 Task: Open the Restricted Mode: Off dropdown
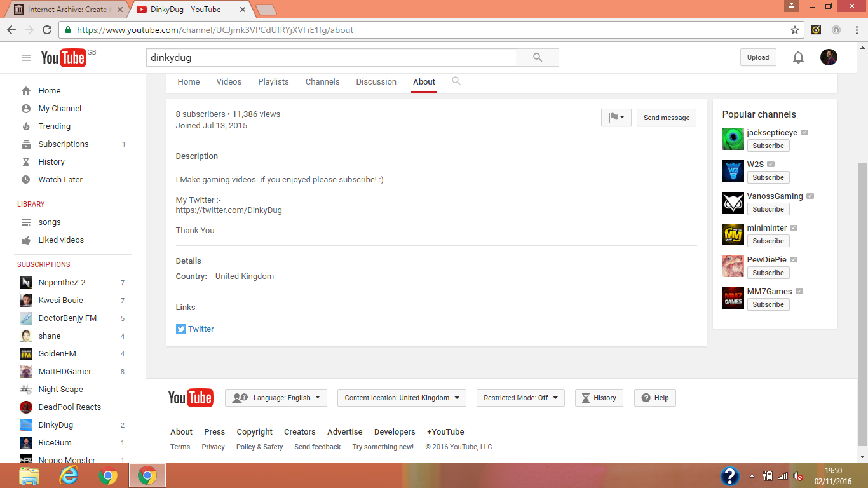point(520,398)
